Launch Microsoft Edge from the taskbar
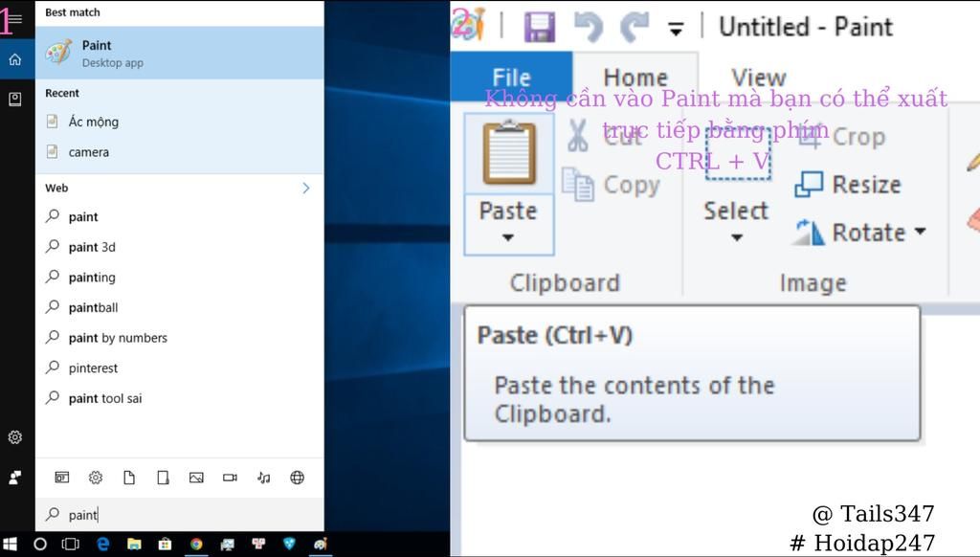Viewport: 980px width, 557px height. pos(103,544)
